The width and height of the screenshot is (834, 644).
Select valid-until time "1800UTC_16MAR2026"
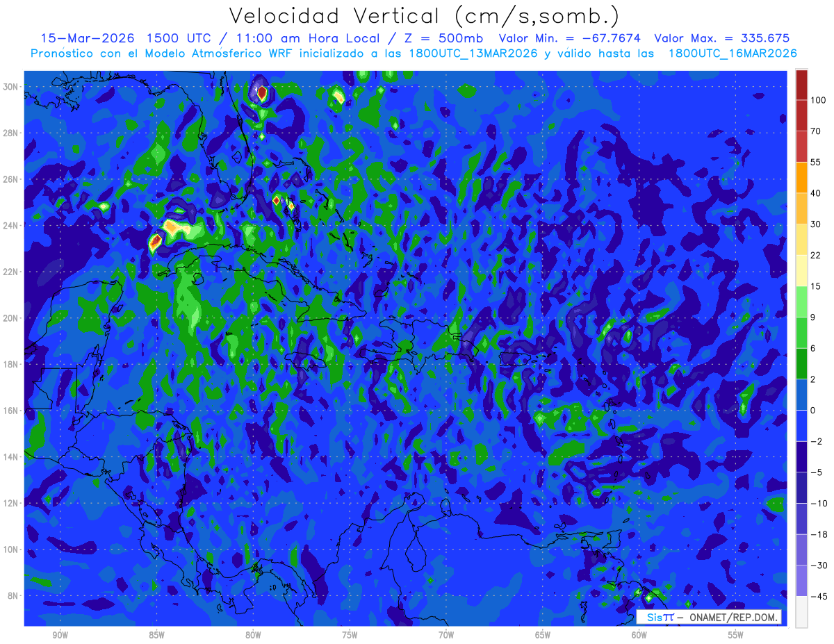(x=732, y=53)
